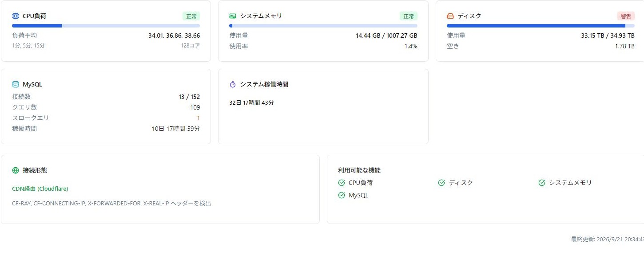The image size is (644, 275).
Task: Click the CF-RAY header detection line
Action: [111, 203]
